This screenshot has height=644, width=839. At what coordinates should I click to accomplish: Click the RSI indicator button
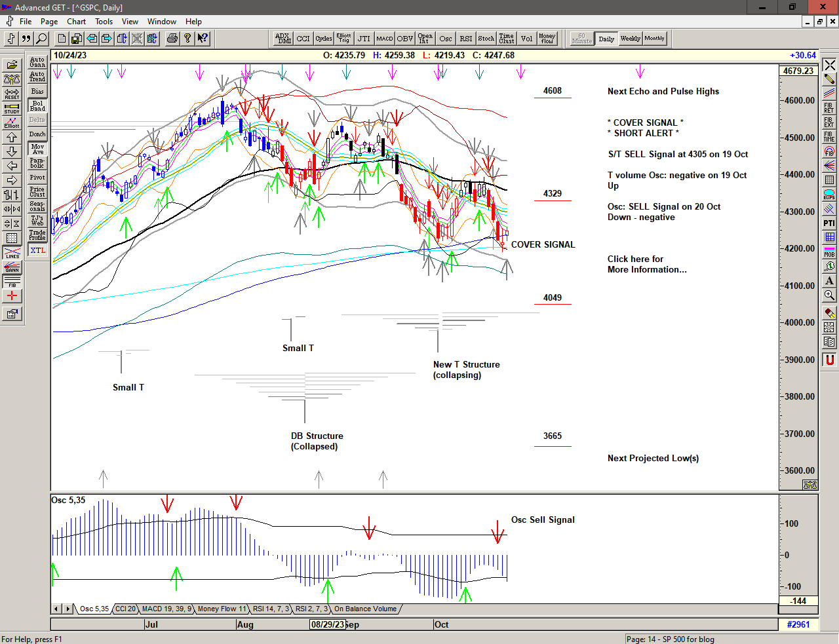click(x=465, y=39)
